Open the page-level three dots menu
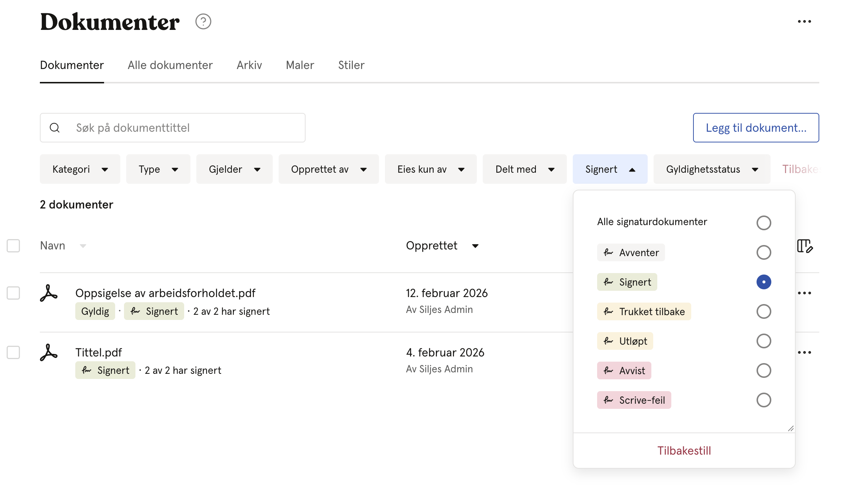Image resolution: width=868 pixels, height=493 pixels. [x=804, y=21]
